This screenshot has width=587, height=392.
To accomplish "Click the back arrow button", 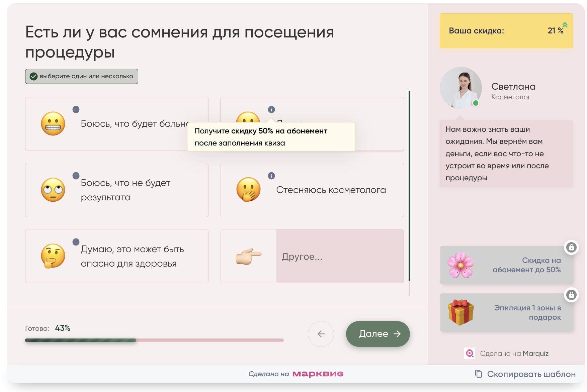I will pyautogui.click(x=321, y=334).
